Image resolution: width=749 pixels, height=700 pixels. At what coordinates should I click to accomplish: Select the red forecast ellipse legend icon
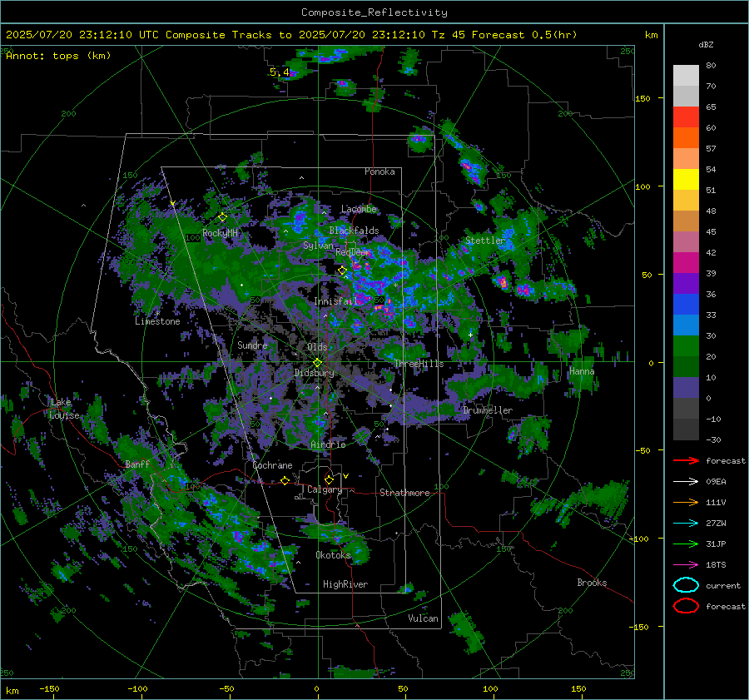coord(686,606)
